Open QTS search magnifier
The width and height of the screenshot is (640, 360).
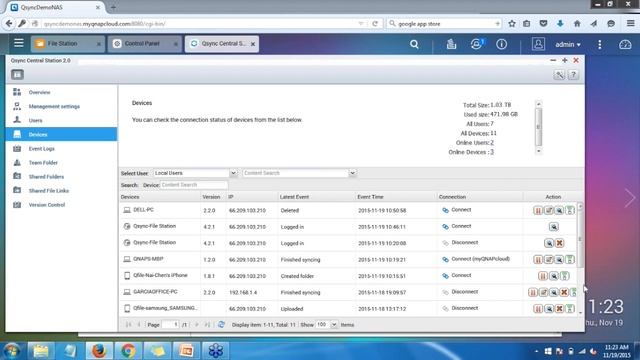point(414,44)
